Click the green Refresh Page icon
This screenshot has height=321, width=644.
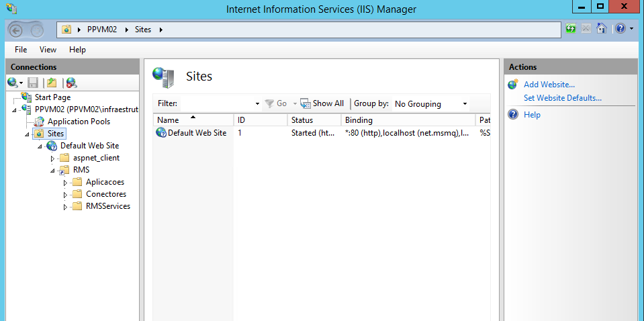571,29
